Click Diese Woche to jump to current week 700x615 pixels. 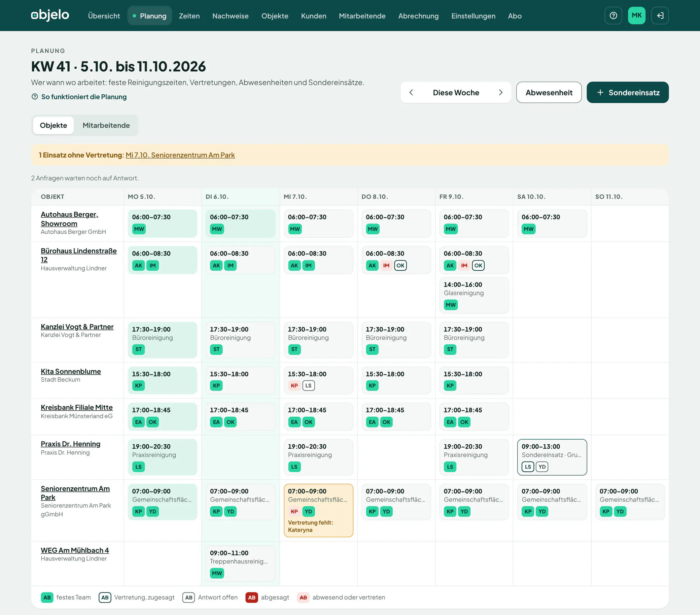456,93
